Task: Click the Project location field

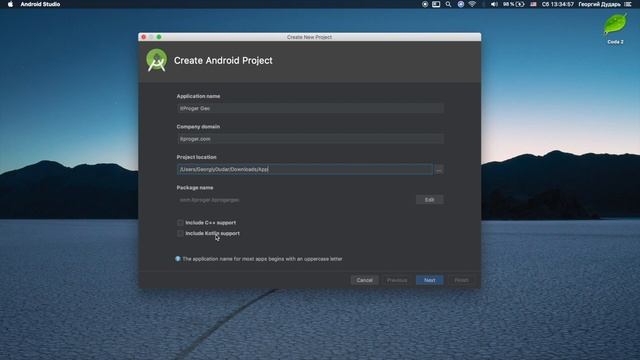Action: pyautogui.click(x=304, y=169)
